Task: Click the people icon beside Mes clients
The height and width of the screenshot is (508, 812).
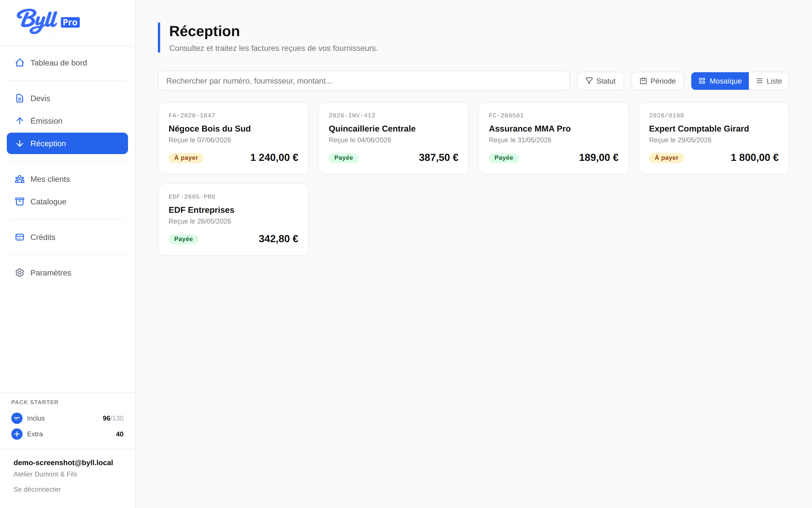Action: pyautogui.click(x=20, y=179)
